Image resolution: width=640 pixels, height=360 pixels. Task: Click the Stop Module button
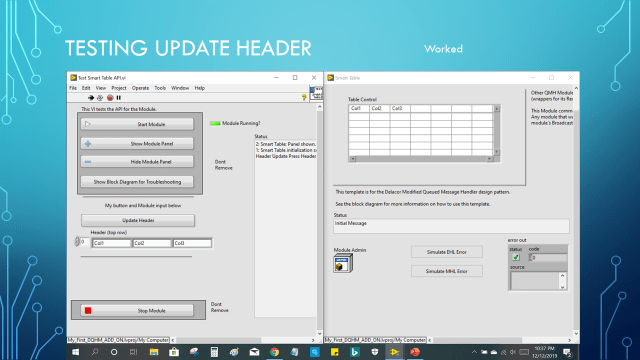tap(137, 311)
